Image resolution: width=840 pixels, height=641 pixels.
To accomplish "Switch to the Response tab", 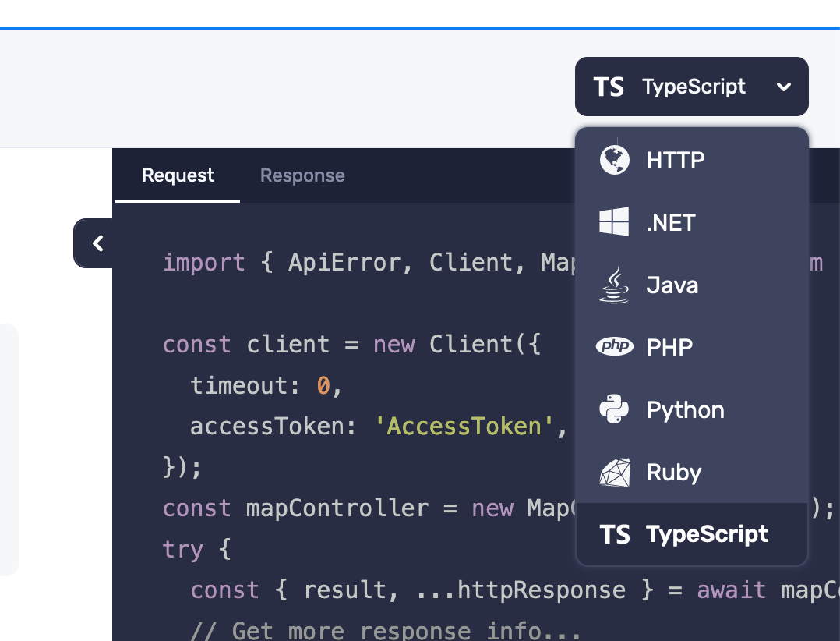I will (302, 175).
